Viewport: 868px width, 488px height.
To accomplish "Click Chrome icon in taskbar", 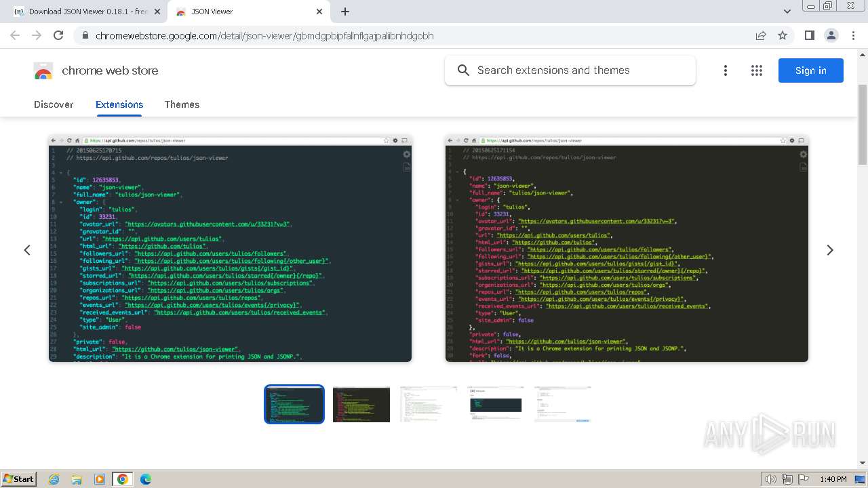I will tap(122, 479).
